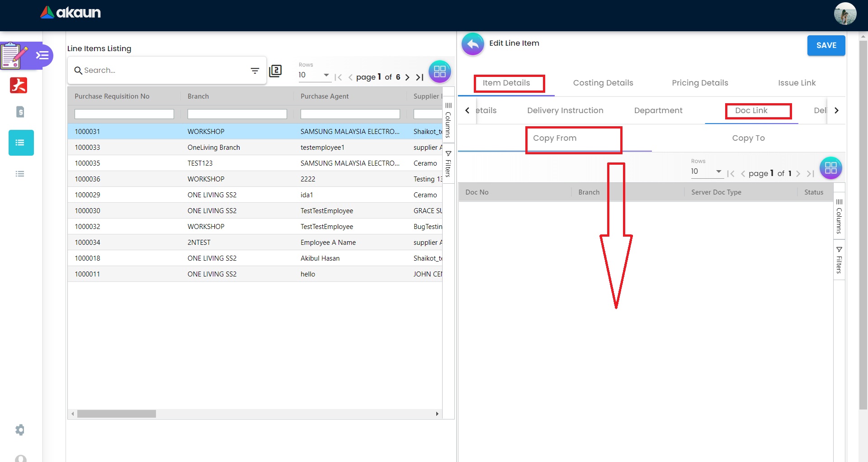Click the grid view icon in Doc Link panel
The image size is (868, 462).
point(830,168)
